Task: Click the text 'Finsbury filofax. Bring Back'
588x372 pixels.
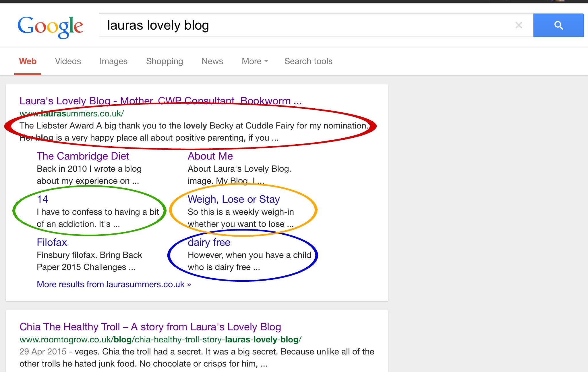Action: click(x=90, y=255)
